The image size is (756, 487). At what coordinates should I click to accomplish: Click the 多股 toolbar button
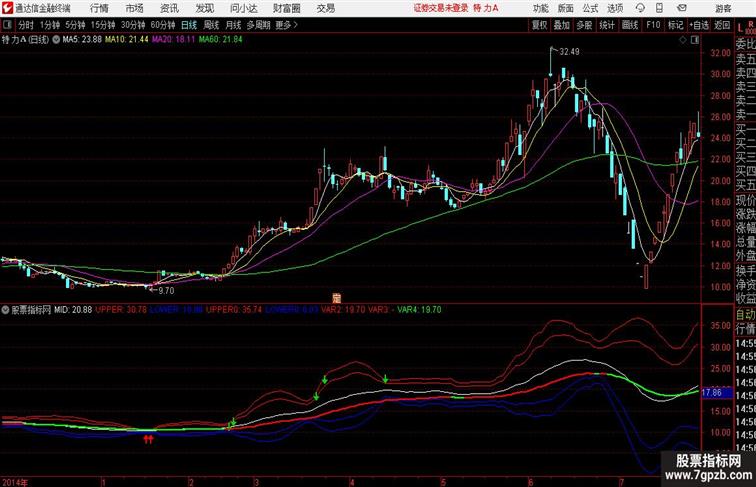584,25
